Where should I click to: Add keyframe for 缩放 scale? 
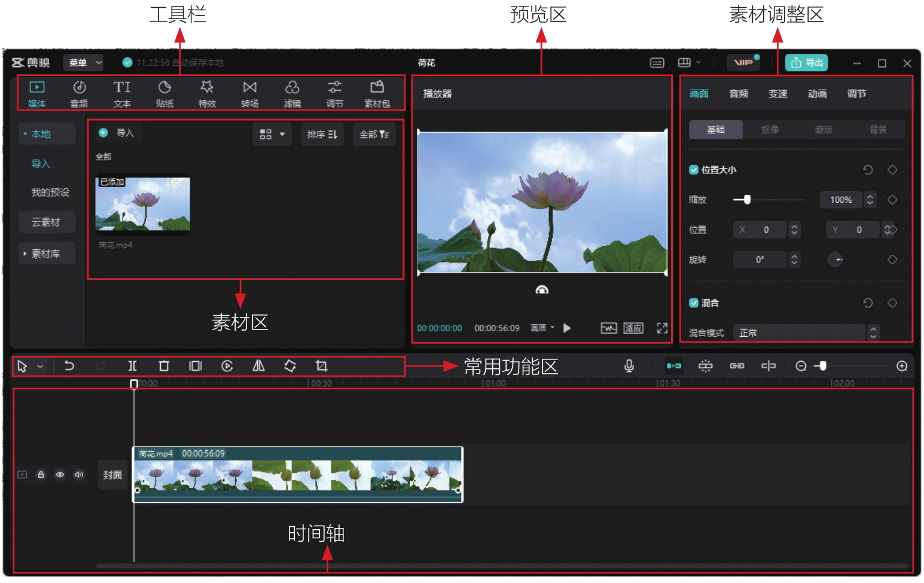tap(892, 200)
